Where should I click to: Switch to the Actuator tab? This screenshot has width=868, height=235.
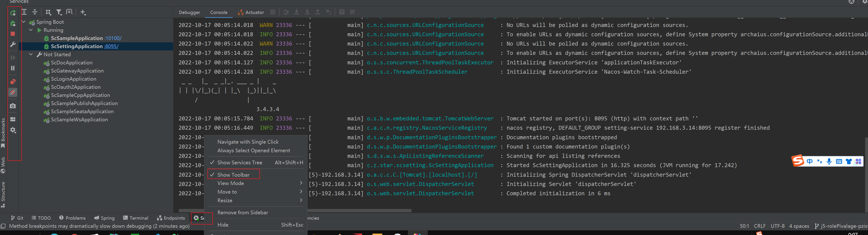(x=251, y=12)
